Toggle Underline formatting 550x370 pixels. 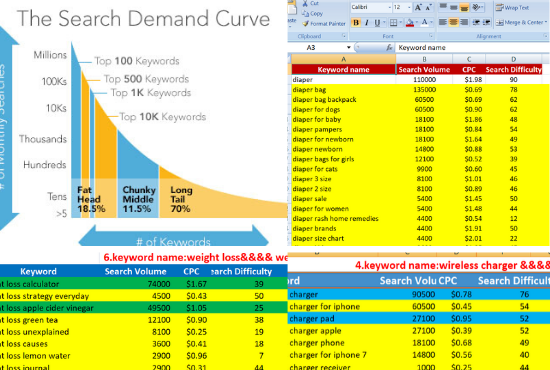click(x=377, y=23)
